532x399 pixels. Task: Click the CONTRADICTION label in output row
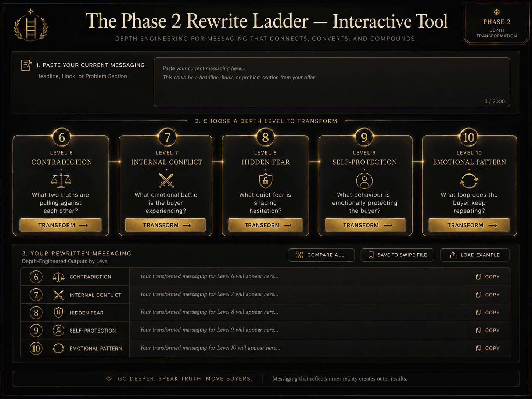[x=90, y=277]
